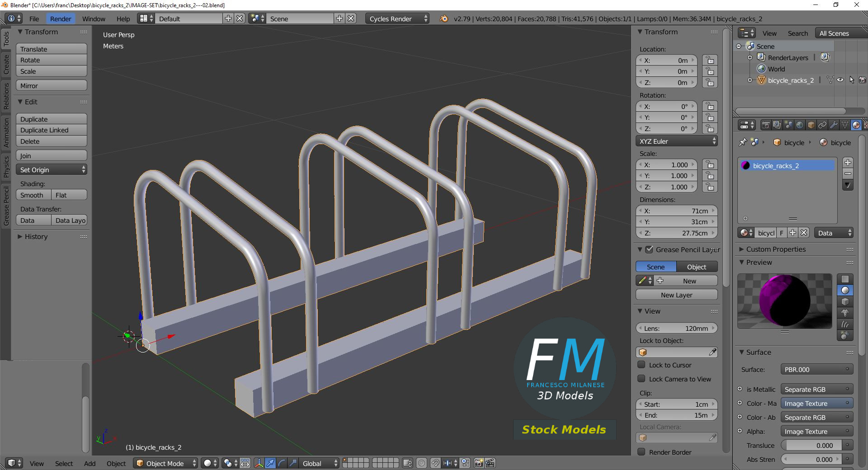
Task: Select cube material preview type
Action: [845, 302]
